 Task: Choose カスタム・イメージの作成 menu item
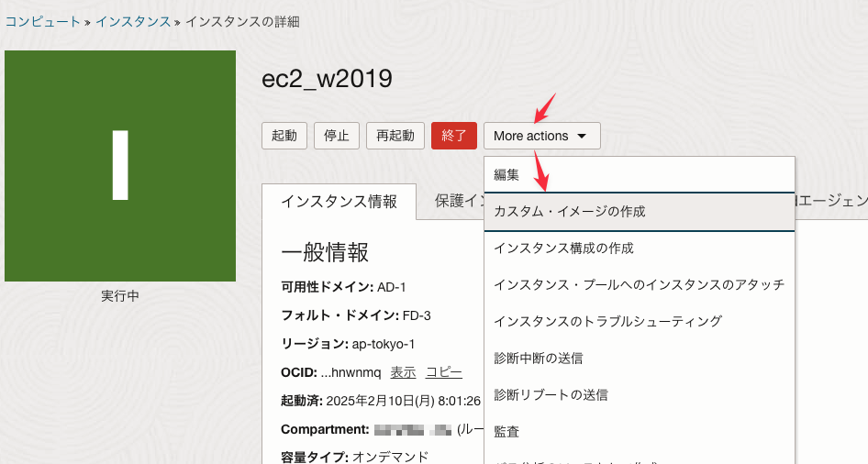(x=640, y=211)
